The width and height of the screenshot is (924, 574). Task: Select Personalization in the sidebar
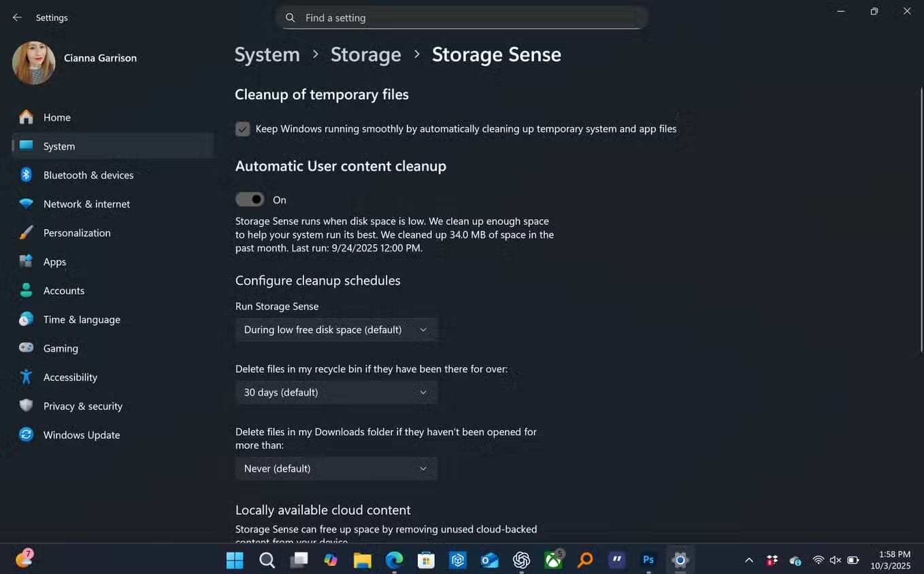[77, 233]
